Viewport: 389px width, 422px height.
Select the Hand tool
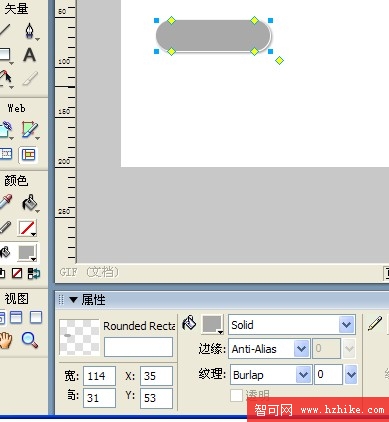pos(6,341)
